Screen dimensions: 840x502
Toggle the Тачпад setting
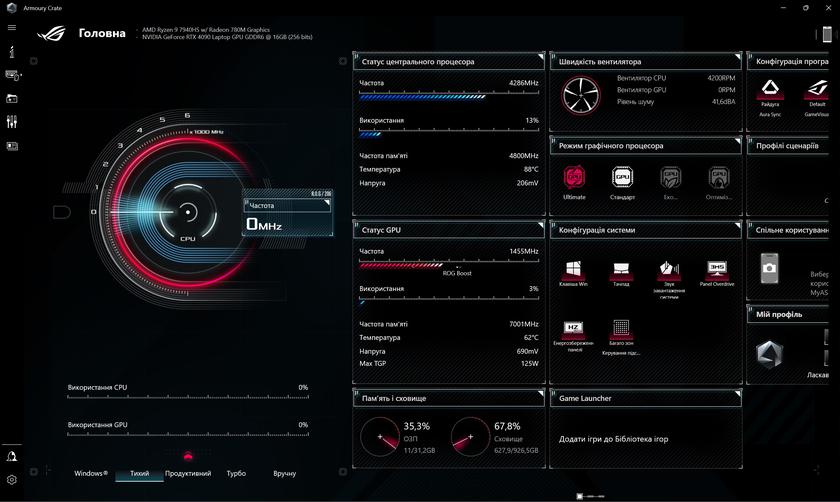click(621, 270)
